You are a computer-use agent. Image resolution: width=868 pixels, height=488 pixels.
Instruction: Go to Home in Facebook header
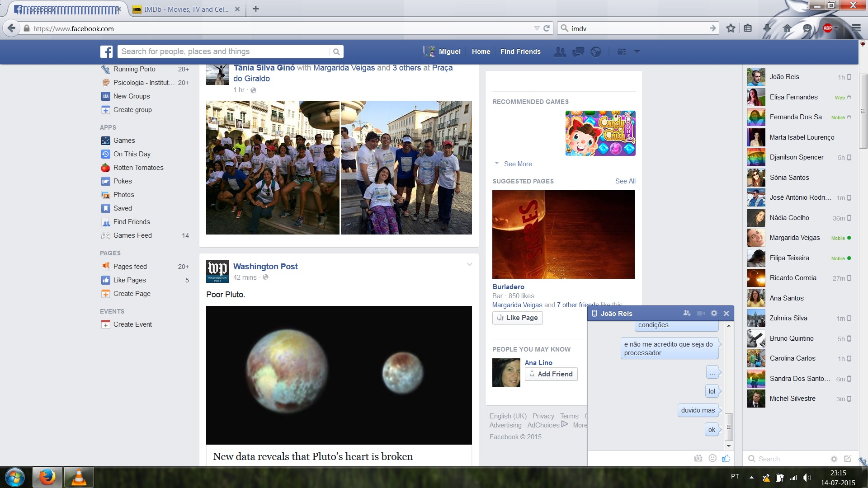[481, 52]
